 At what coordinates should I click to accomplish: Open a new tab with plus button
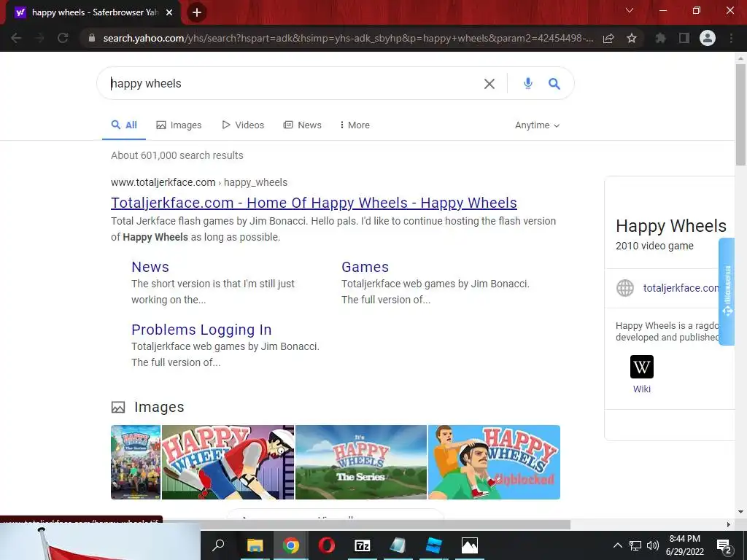[x=197, y=12]
